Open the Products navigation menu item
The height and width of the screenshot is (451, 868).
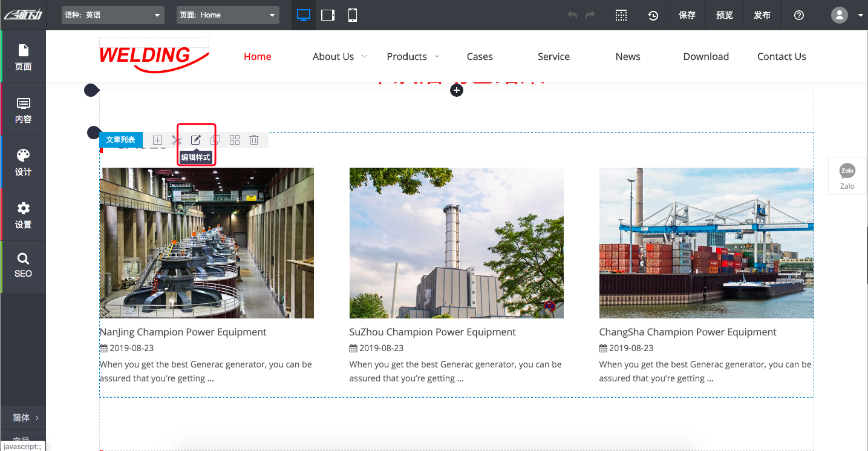406,56
